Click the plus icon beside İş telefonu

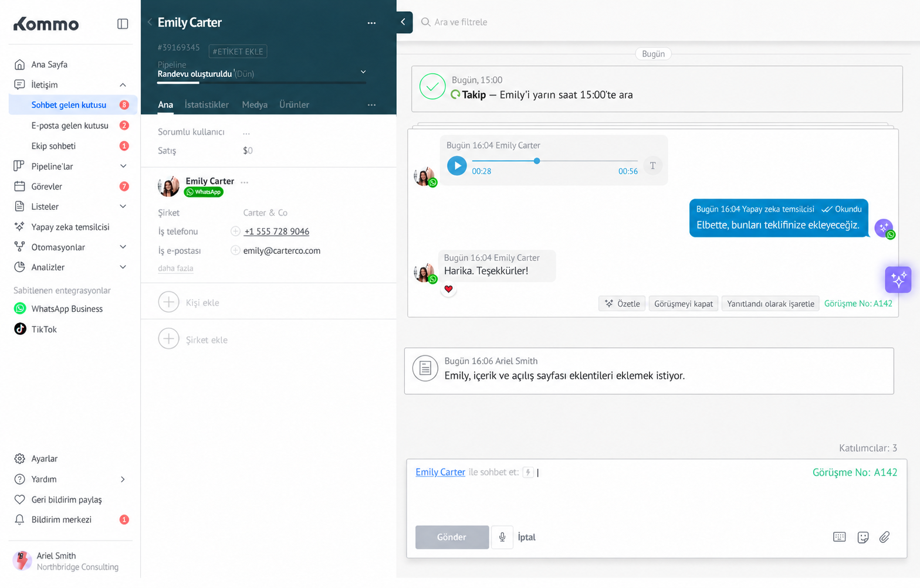tap(235, 232)
